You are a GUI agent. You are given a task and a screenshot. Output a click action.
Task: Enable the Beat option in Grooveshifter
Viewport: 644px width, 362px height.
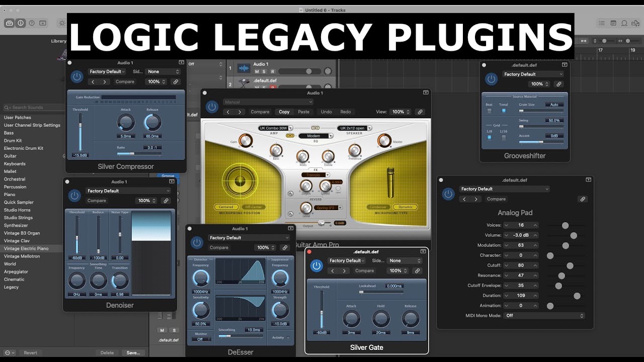pos(489,111)
